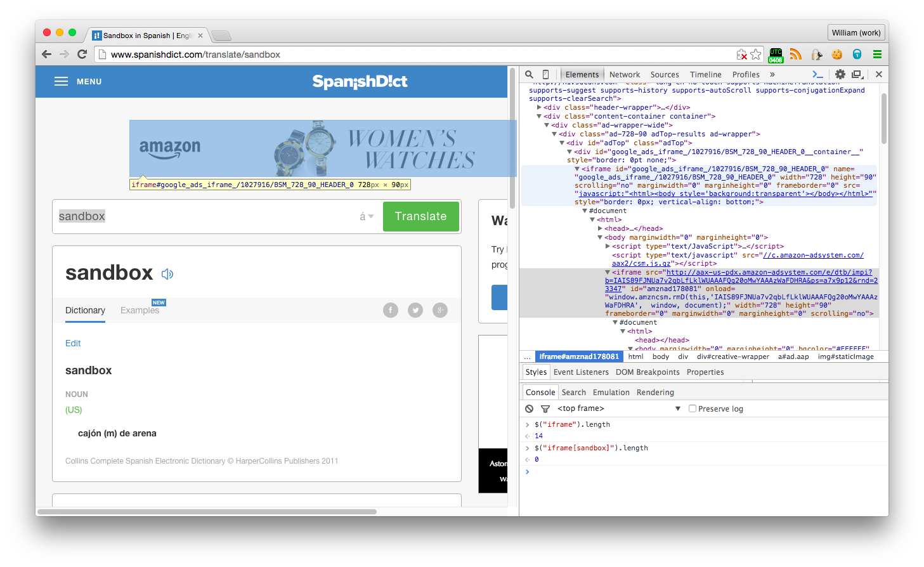Click the RSS feed extension icon

[x=795, y=55]
